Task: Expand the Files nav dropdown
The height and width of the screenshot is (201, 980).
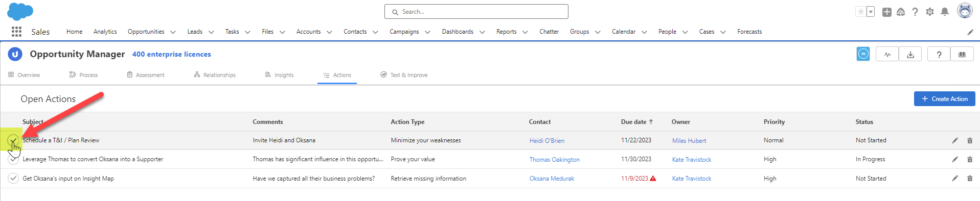Action: (282, 32)
